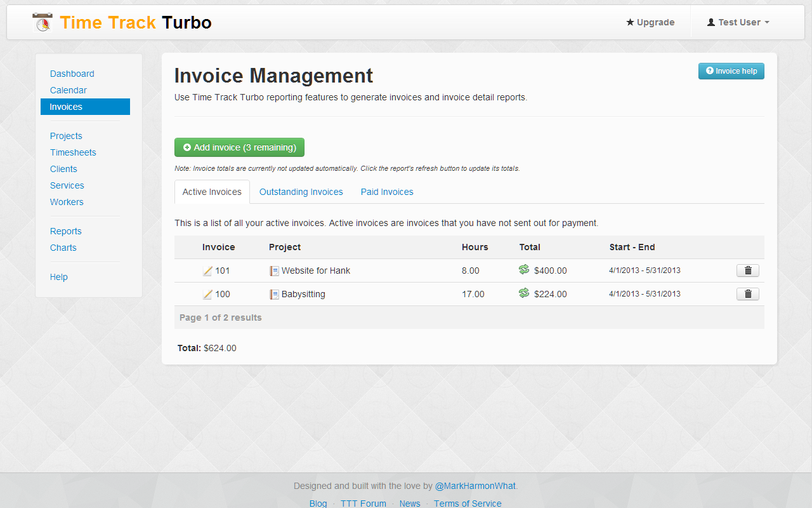Open Invoice help

[731, 71]
